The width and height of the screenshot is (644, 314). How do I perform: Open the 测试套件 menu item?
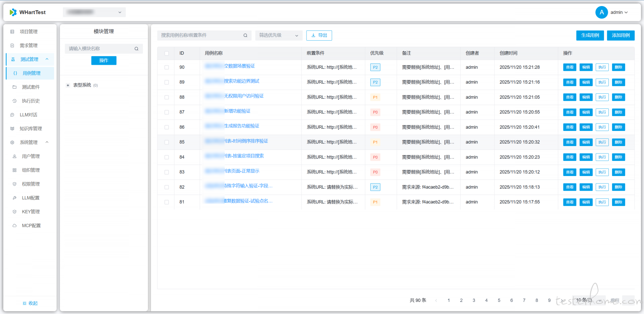coord(31,87)
